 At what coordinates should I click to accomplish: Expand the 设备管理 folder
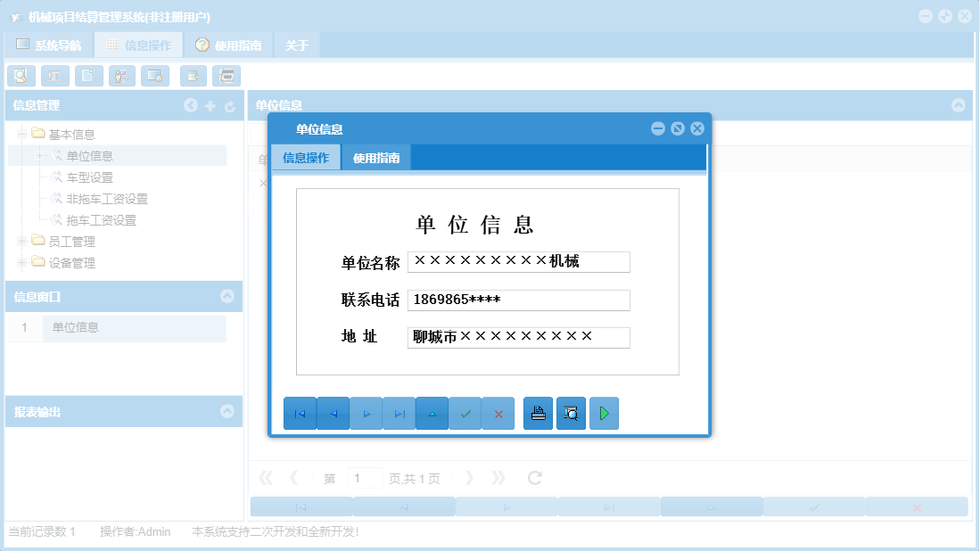point(21,262)
